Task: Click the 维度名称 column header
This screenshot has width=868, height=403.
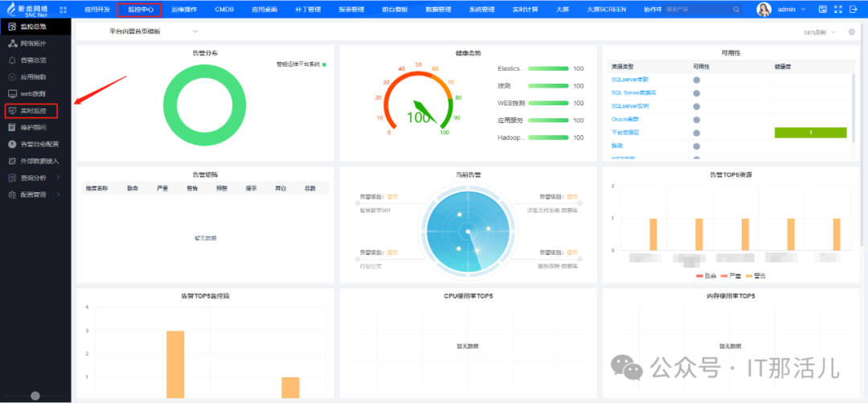Action: [96, 188]
